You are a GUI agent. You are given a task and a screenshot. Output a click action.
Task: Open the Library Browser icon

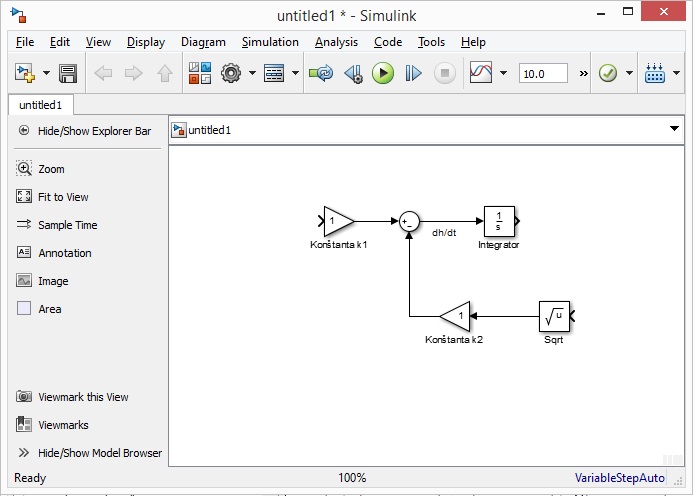coord(200,73)
